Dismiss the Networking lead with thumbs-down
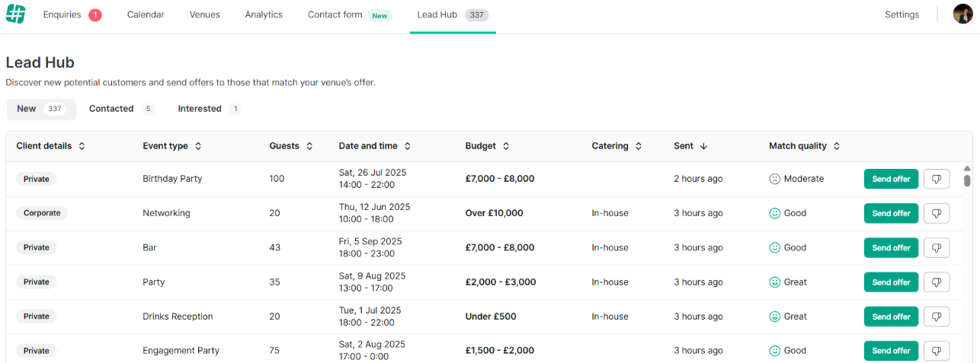The height and width of the screenshot is (363, 980). (937, 213)
